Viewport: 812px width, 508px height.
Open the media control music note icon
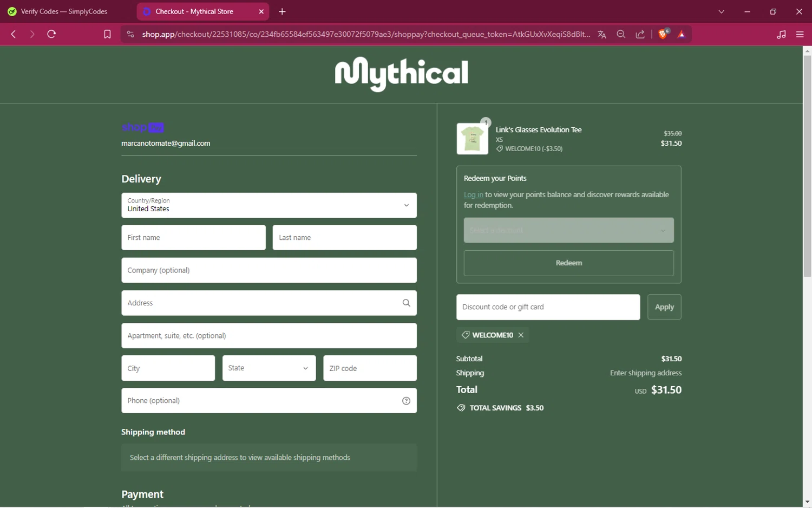(781, 34)
